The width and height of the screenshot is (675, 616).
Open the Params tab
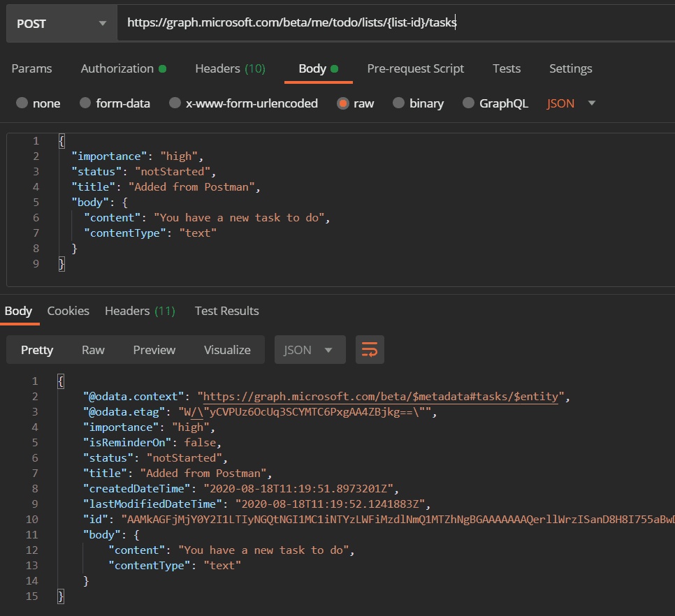coord(32,69)
